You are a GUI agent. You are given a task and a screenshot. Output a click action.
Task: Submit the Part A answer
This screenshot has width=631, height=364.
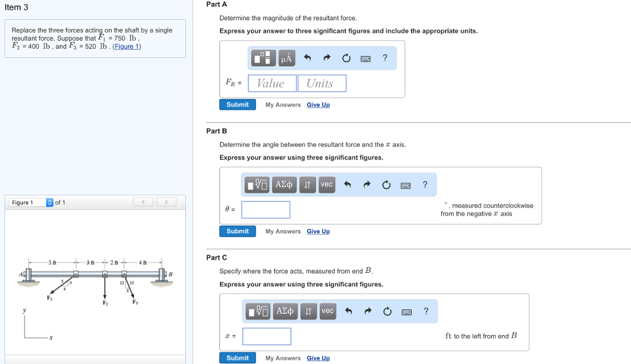pyautogui.click(x=237, y=105)
